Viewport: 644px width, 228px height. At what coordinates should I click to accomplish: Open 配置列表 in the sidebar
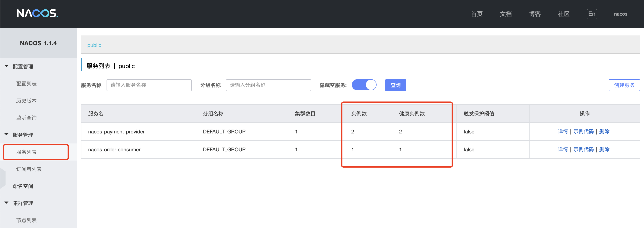(x=26, y=84)
